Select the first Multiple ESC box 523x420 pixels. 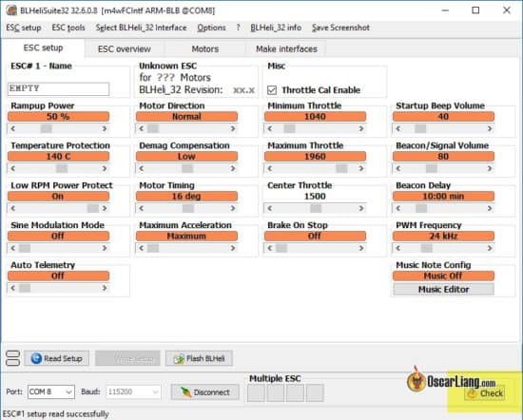click(x=256, y=392)
